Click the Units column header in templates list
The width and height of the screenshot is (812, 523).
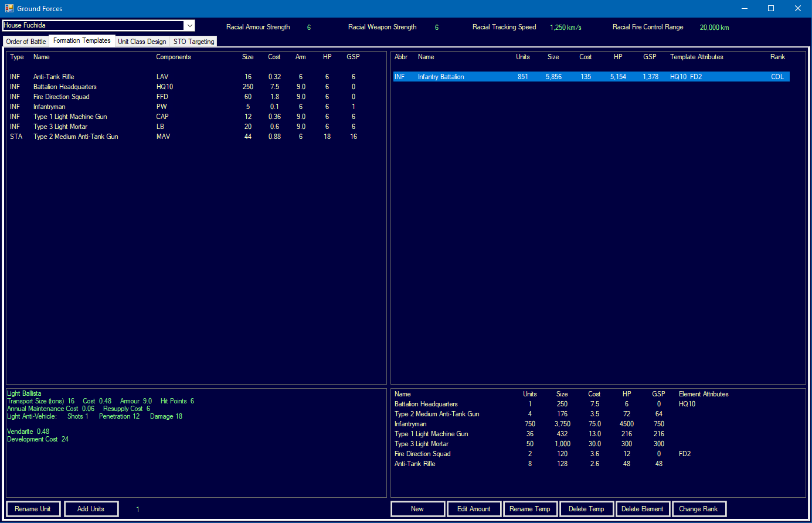click(523, 57)
